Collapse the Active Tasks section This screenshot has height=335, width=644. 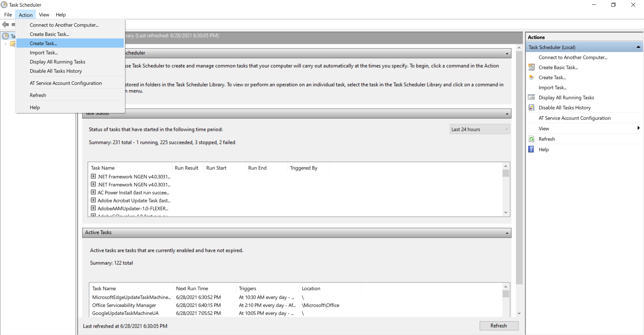coord(506,232)
